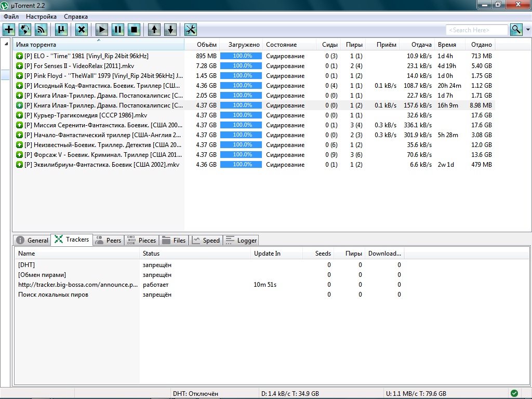The height and width of the screenshot is (399, 532).
Task: Switch to the Speed tab
Action: pyautogui.click(x=206, y=240)
